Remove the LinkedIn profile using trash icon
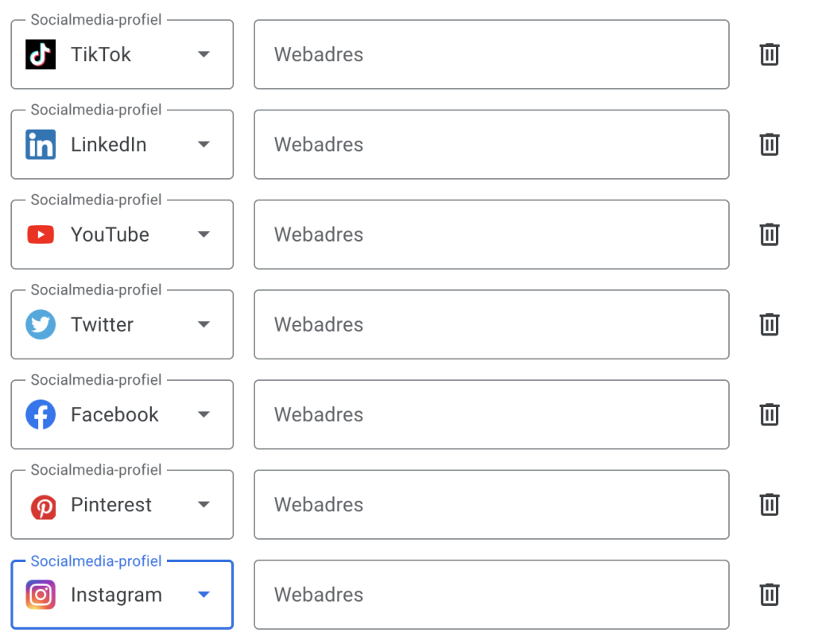The height and width of the screenshot is (644, 814). (769, 145)
